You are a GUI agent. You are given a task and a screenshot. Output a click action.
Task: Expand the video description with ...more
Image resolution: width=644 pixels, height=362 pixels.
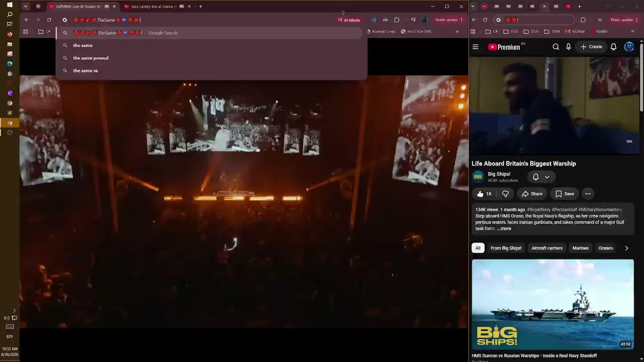point(504,229)
